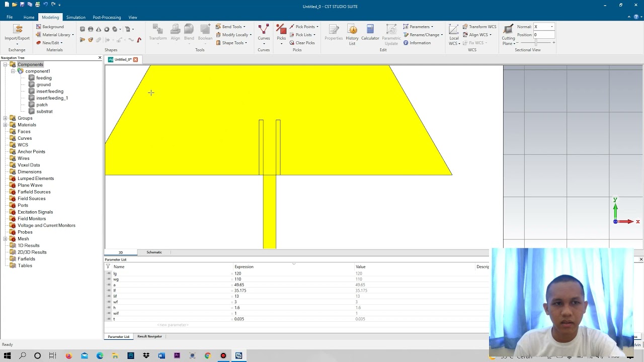
Task: Collapse the component1 tree node
Action: point(13,71)
